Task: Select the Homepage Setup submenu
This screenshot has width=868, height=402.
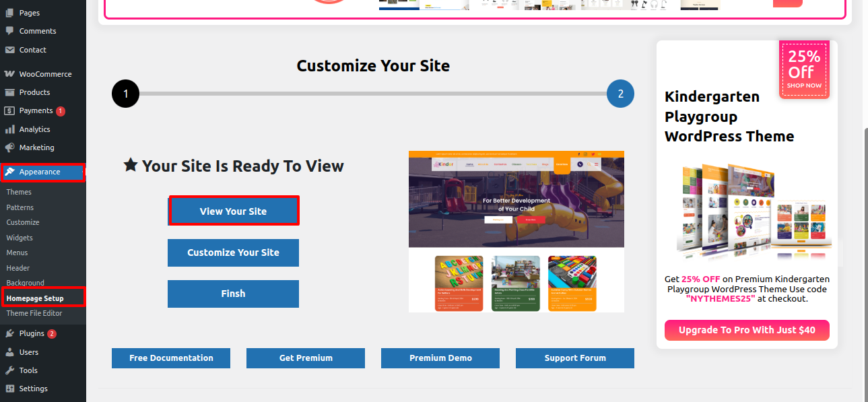Action: click(x=35, y=298)
